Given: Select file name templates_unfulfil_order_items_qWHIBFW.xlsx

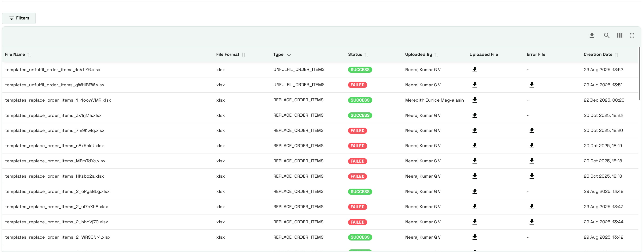Looking at the screenshot, I should (54, 85).
